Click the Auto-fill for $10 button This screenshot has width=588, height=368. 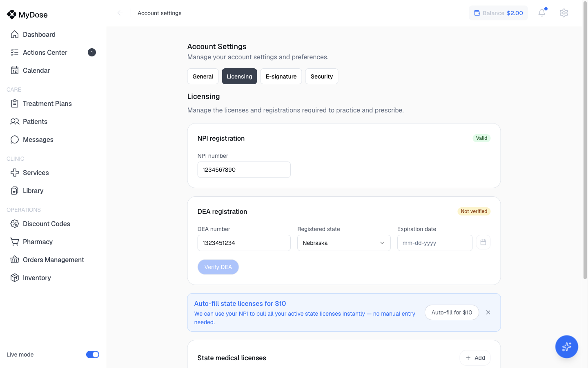[452, 312]
